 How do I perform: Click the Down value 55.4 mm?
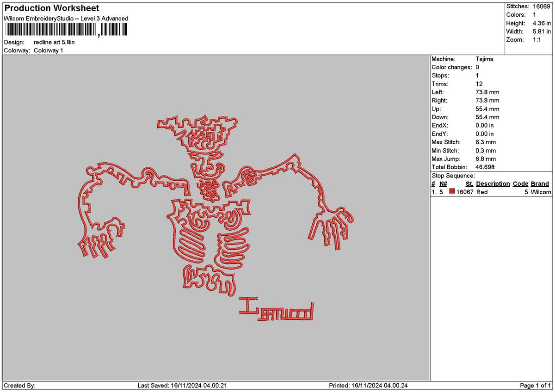coord(487,117)
